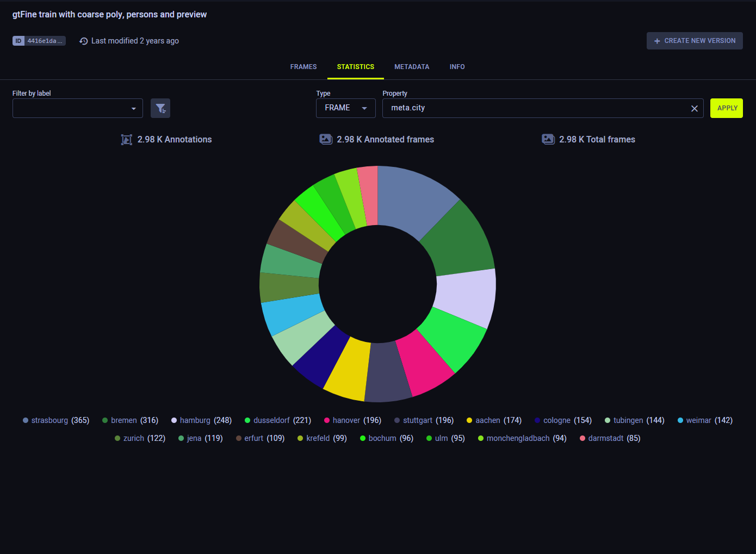Click the ID badge showing 4416e1da
This screenshot has width=756, height=554.
click(39, 40)
